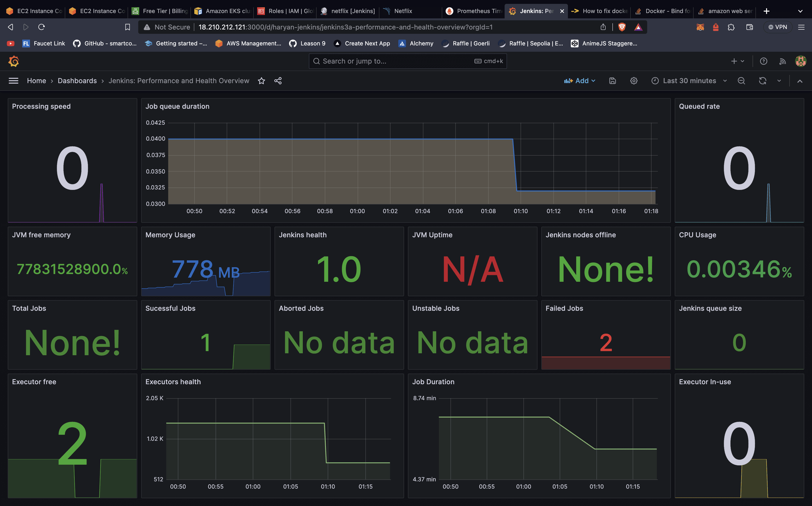The height and width of the screenshot is (506, 812).
Task: Open the user profile avatar
Action: click(x=800, y=61)
